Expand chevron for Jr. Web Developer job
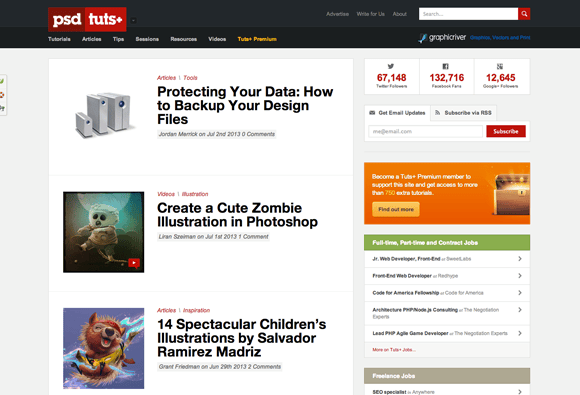Viewport: 580px width, 395px height. [x=520, y=259]
